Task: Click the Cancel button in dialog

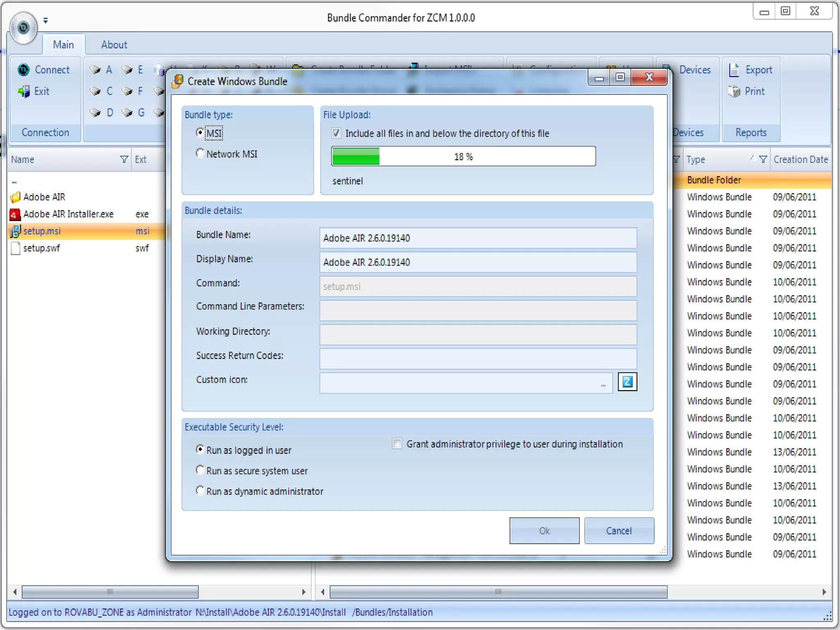Action: (619, 531)
